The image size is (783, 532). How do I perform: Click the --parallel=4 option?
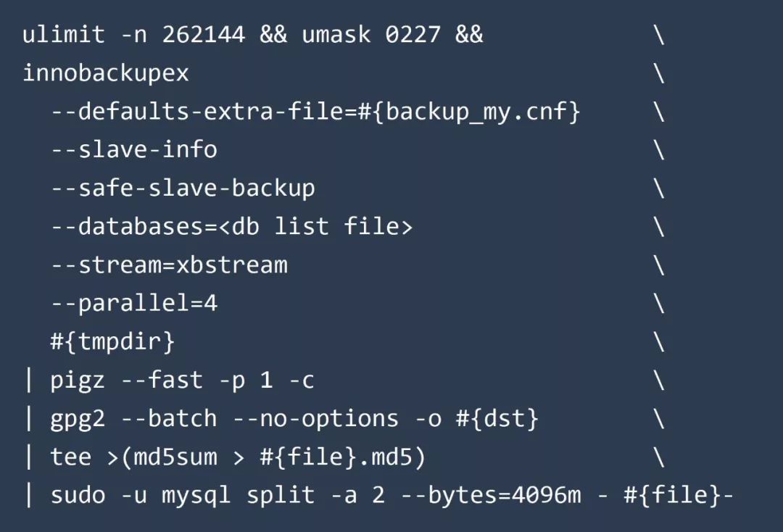click(134, 304)
